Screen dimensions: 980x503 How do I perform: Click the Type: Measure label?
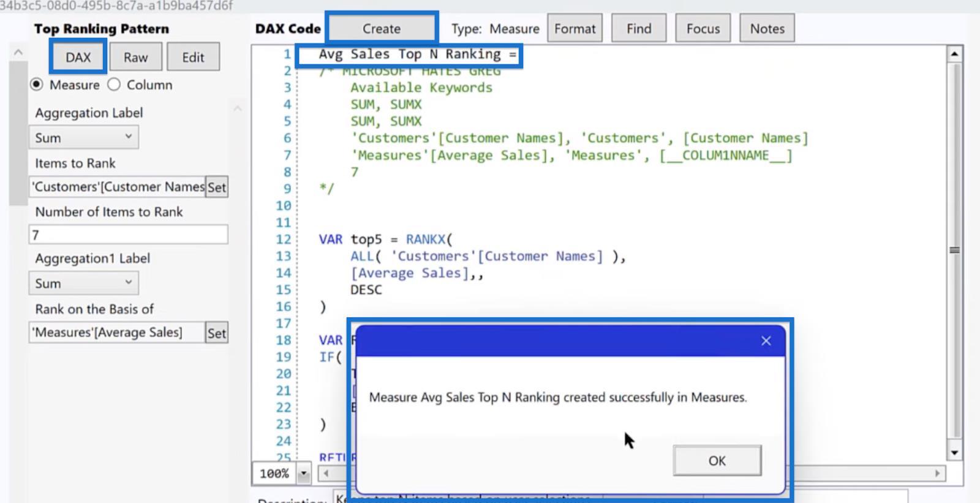(x=496, y=29)
